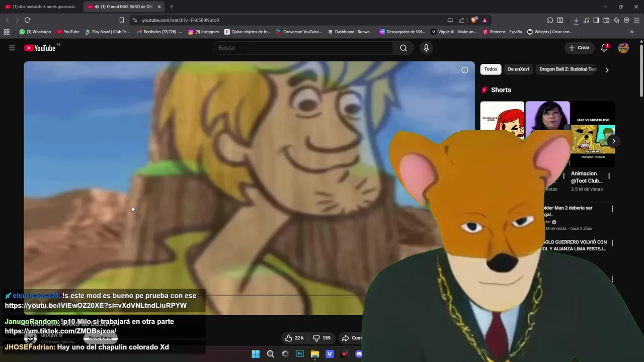Open Weights Crear con bookmark

click(549, 32)
